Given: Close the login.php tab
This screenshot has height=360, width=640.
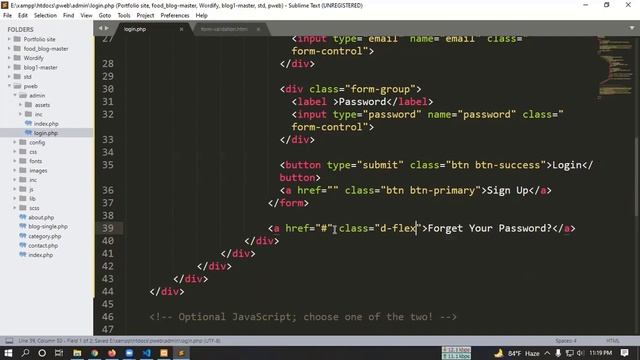Looking at the screenshot, I should coord(181,29).
